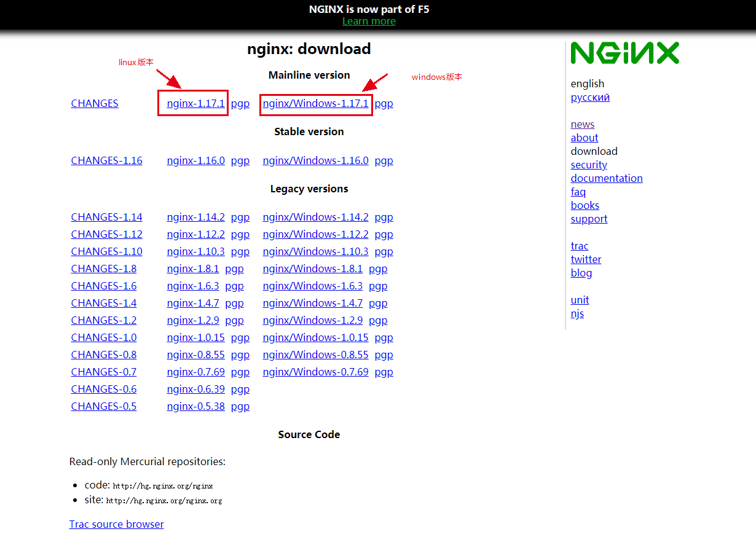Open CHANGES-1.8 changelog
The width and height of the screenshot is (756, 545).
coord(104,269)
